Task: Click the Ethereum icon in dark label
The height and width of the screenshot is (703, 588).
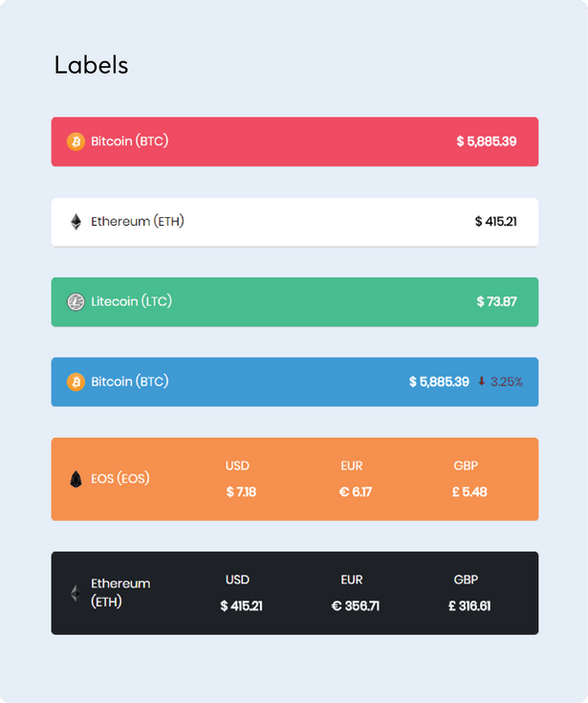Action: pyautogui.click(x=76, y=593)
